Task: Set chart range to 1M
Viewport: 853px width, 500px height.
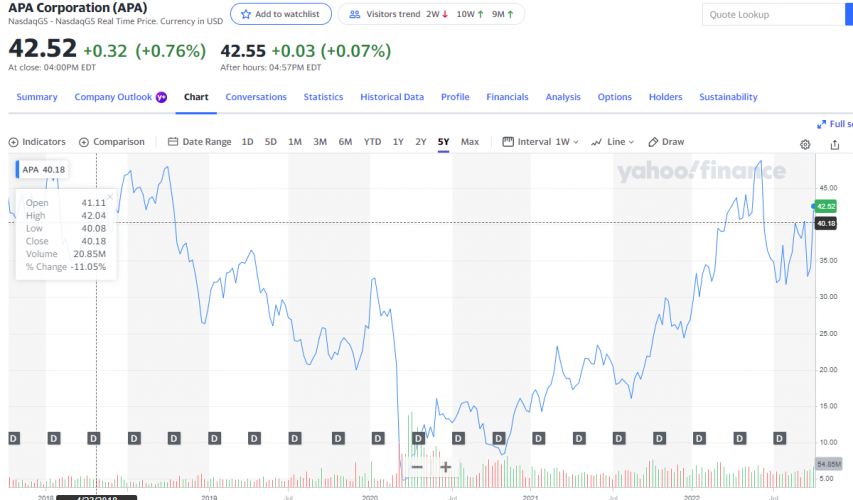Action: (x=295, y=142)
